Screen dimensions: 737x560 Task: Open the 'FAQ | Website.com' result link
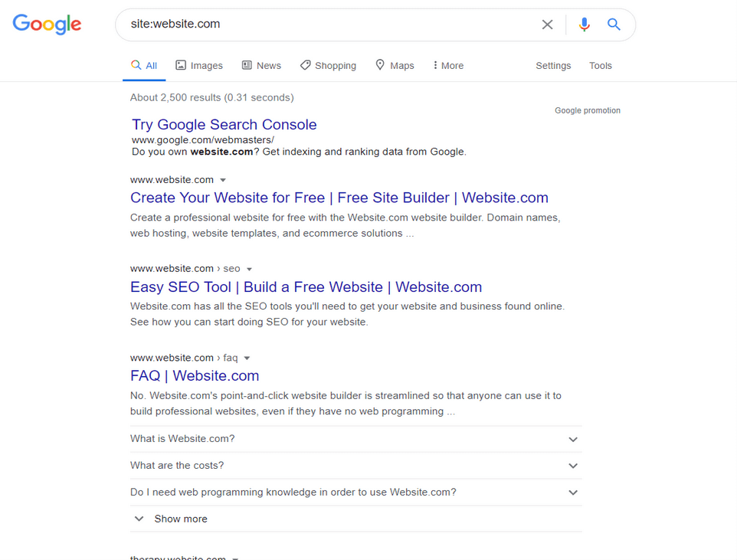(x=194, y=375)
